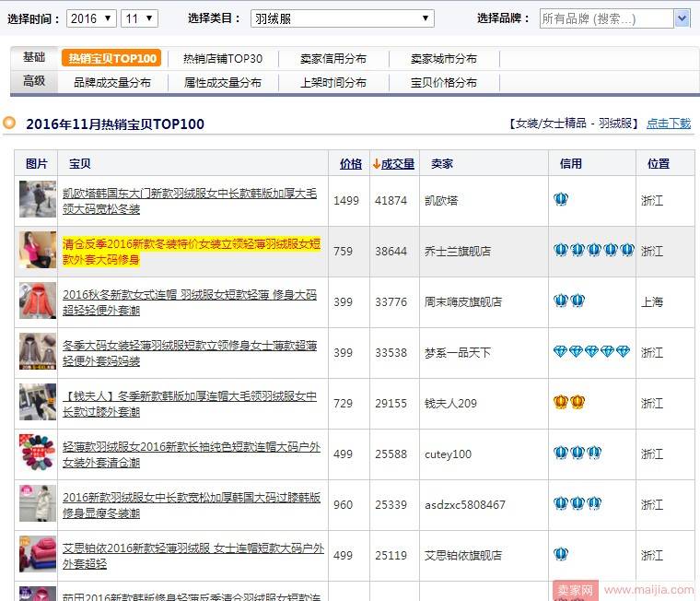Click the orange sort arrow beside 成交量
This screenshot has height=601, width=700.
point(377,164)
